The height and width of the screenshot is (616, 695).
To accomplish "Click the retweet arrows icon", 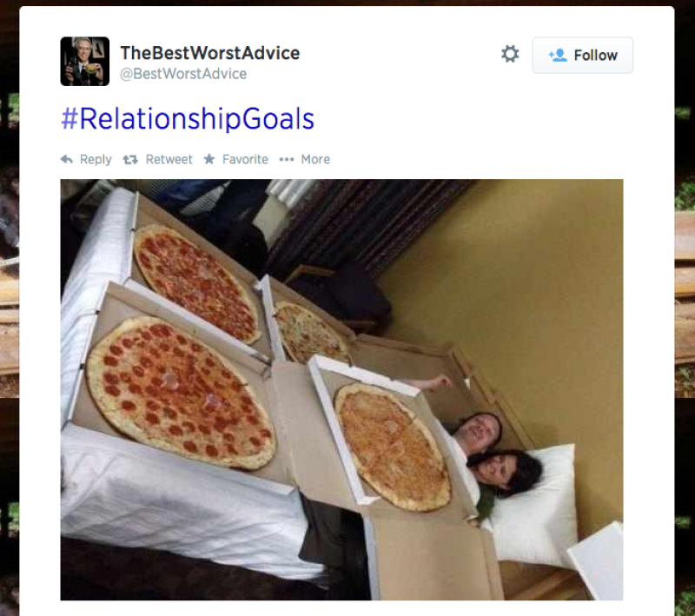I will [130, 160].
